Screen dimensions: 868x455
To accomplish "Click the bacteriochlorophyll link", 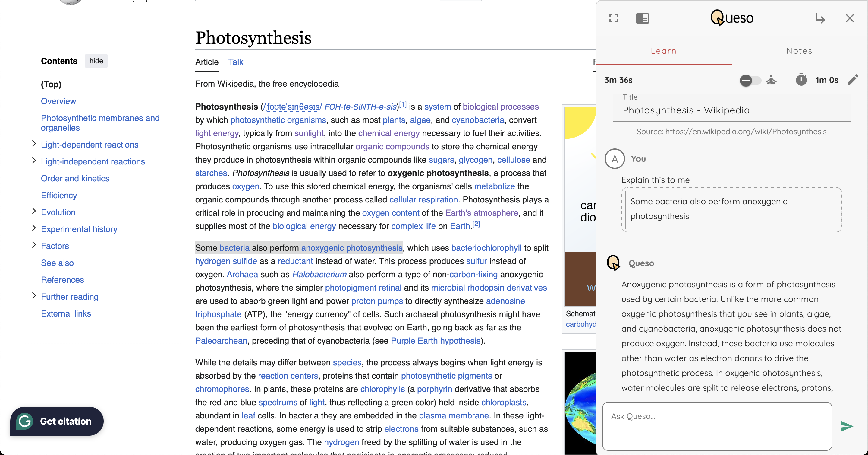I will (x=486, y=248).
